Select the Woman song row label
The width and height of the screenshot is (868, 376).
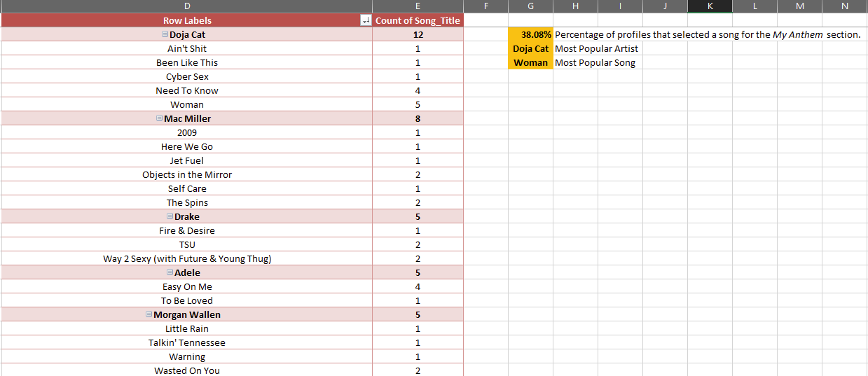click(187, 104)
